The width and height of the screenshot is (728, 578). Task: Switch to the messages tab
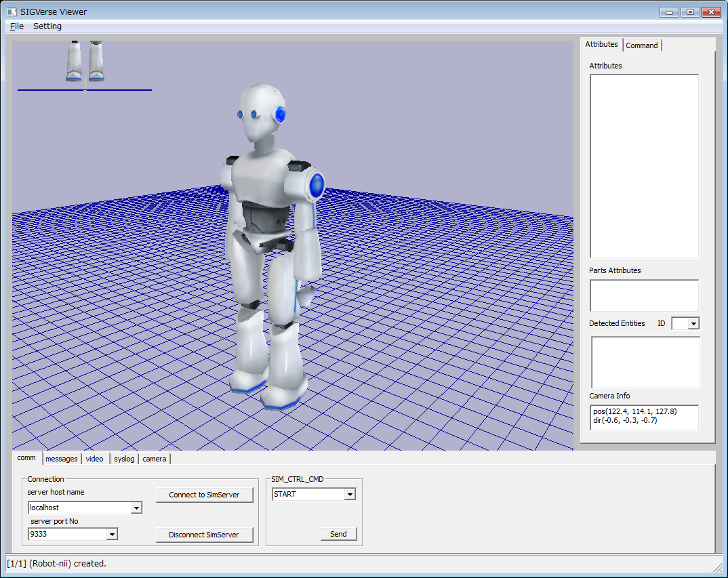pos(62,459)
